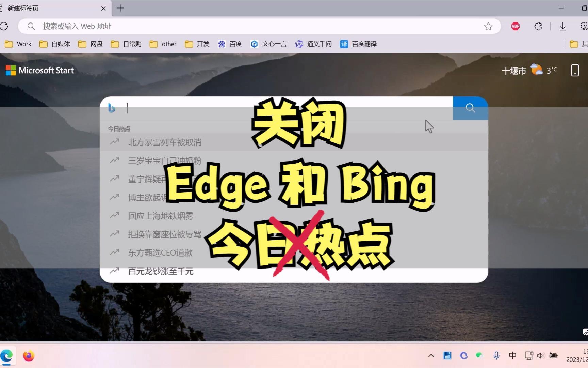Click the Microsoft Start logo

coord(40,71)
